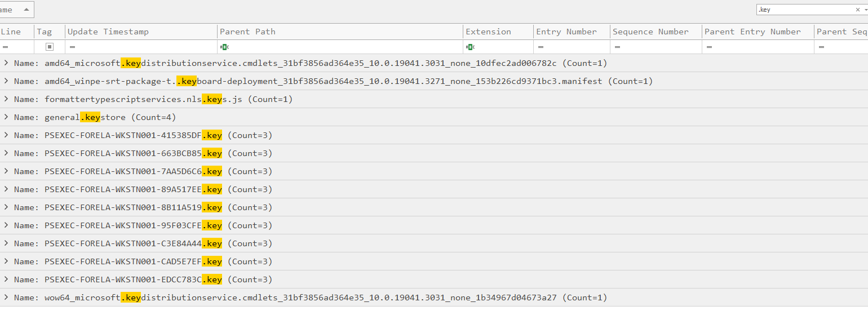Open the search box history dropdown arrow
The image size is (868, 324).
click(865, 10)
